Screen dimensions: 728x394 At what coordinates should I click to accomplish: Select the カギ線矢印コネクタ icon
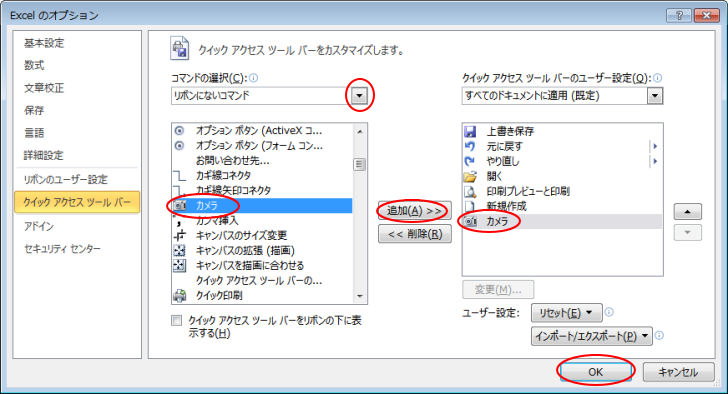click(x=179, y=190)
